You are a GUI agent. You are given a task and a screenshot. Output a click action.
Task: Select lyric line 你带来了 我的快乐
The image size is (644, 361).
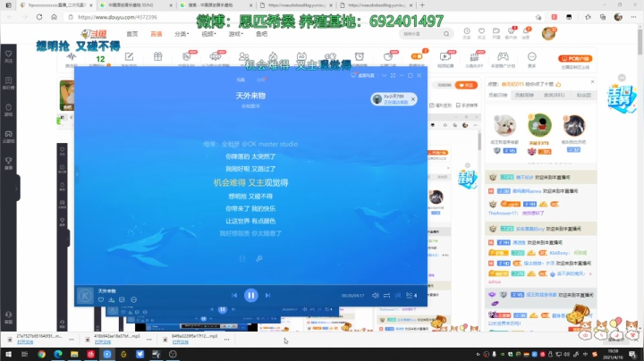click(x=250, y=208)
